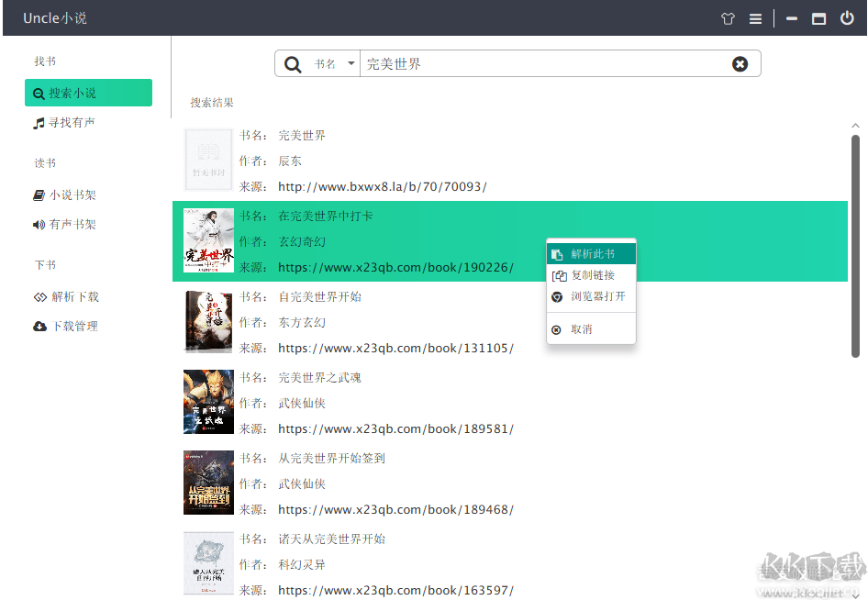Screen dimensions: 868x600
Task: Click the cancel circle icon beside 取消
Action: pos(556,330)
